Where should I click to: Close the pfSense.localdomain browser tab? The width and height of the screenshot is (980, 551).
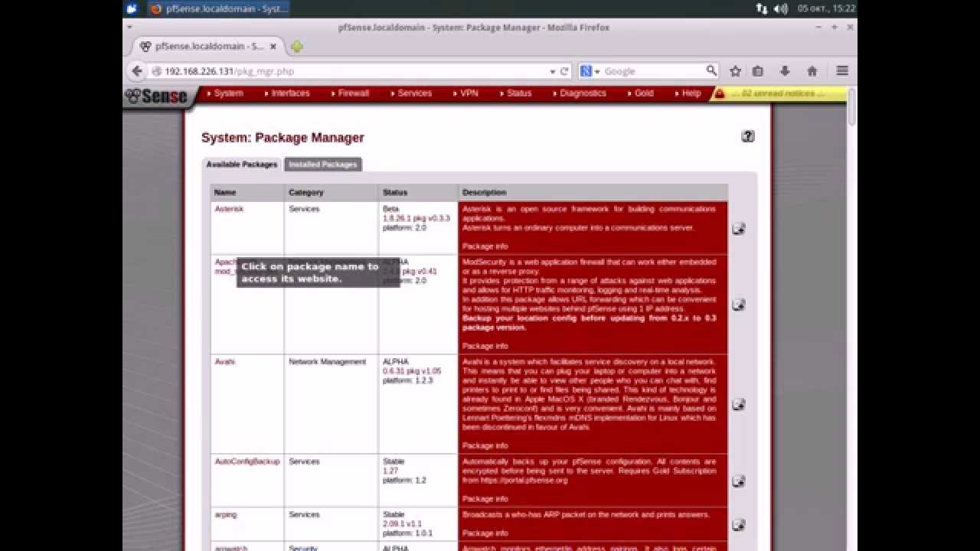point(273,47)
